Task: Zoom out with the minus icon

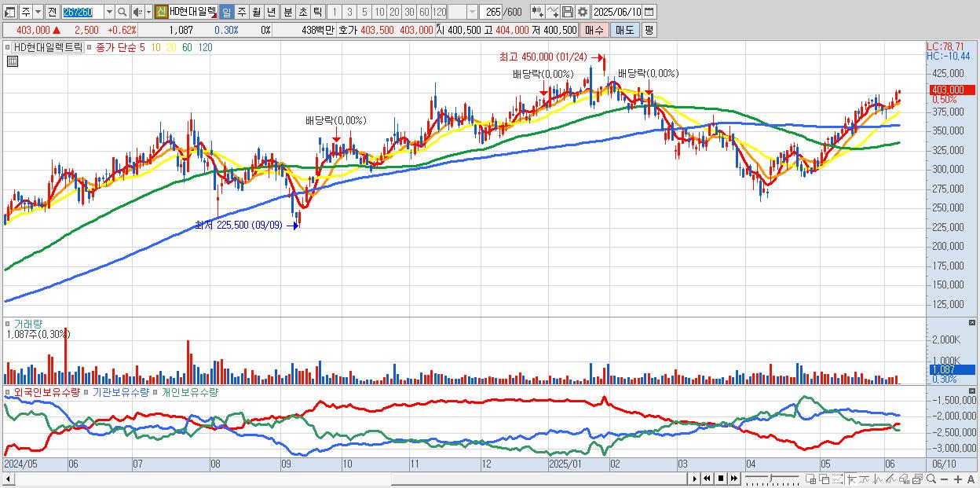Action: (944, 479)
